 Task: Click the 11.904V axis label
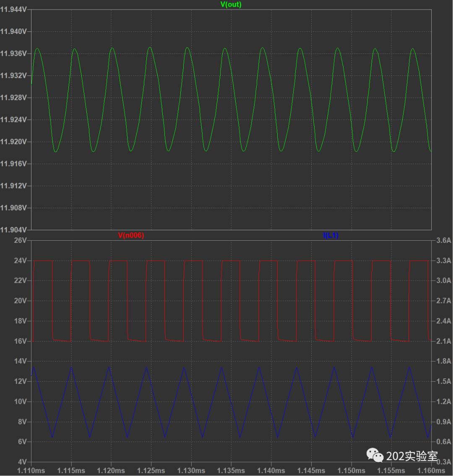tap(13, 230)
